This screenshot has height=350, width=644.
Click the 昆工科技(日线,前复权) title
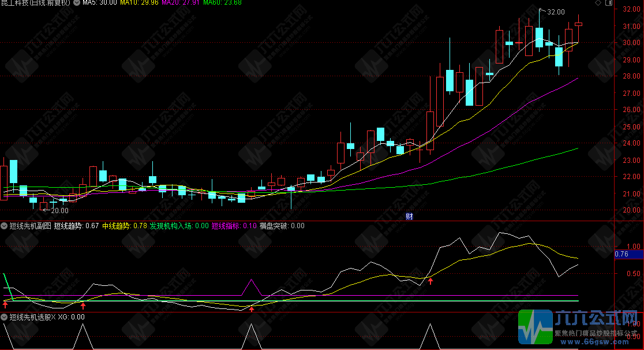click(x=35, y=2)
